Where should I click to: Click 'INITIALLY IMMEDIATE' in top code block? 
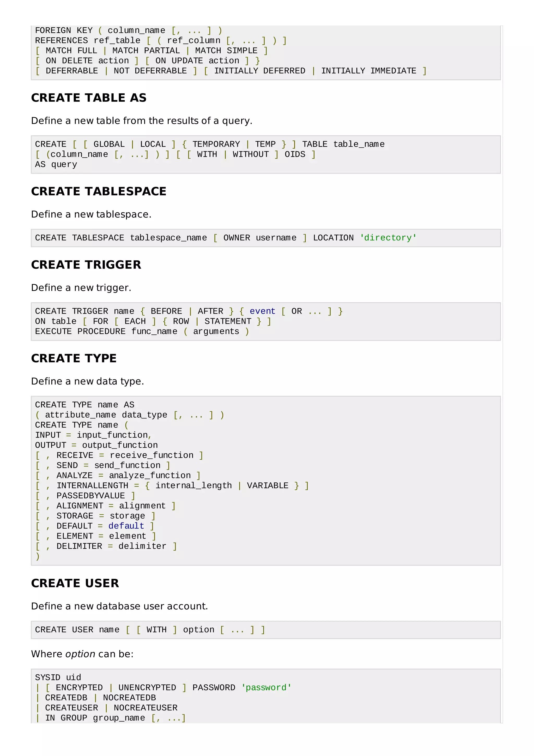click(x=368, y=71)
